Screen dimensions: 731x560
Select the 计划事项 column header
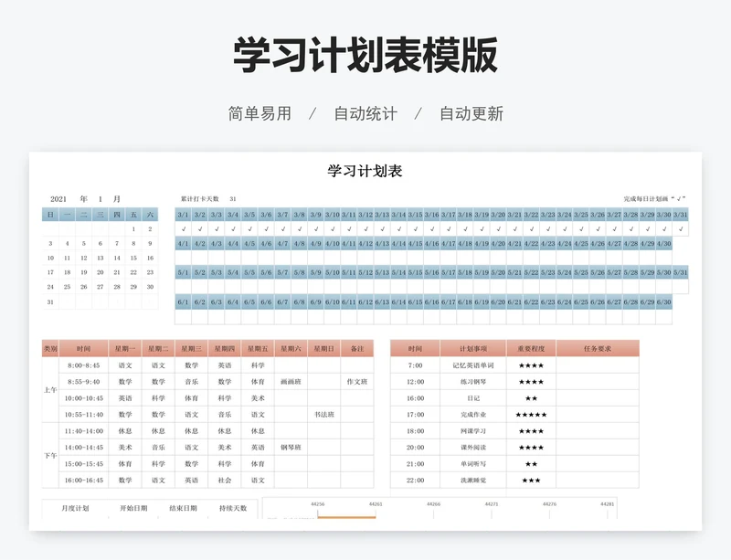point(473,348)
